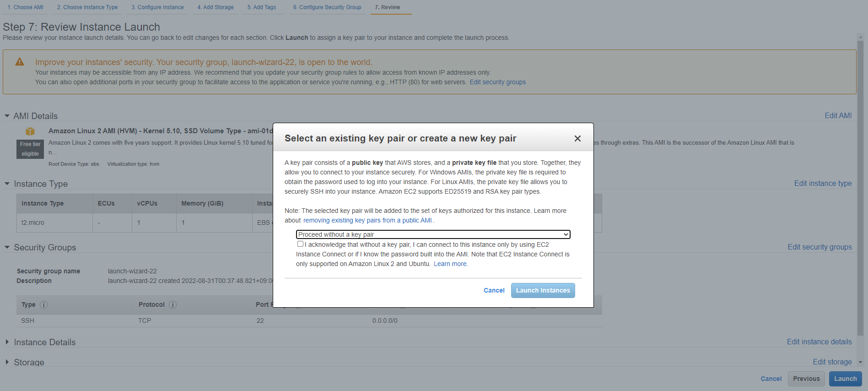The width and height of the screenshot is (868, 391).
Task: Click the page vertical scrollbar thumb
Action: [x=860, y=188]
